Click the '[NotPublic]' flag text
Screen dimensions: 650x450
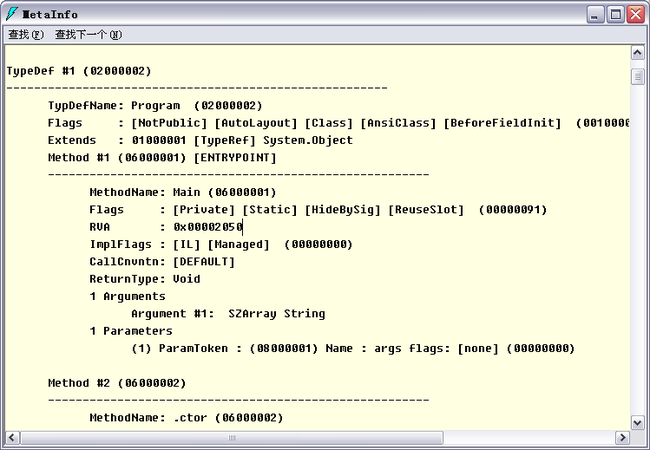pos(169,123)
